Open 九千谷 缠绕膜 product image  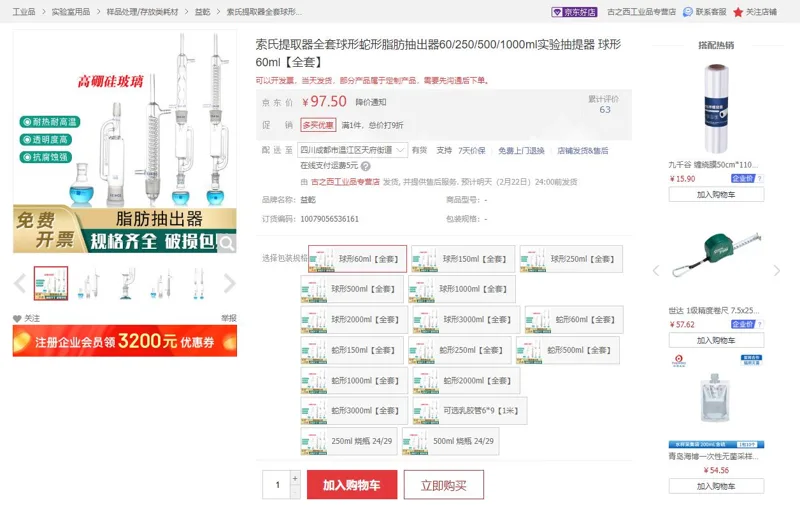pos(716,109)
